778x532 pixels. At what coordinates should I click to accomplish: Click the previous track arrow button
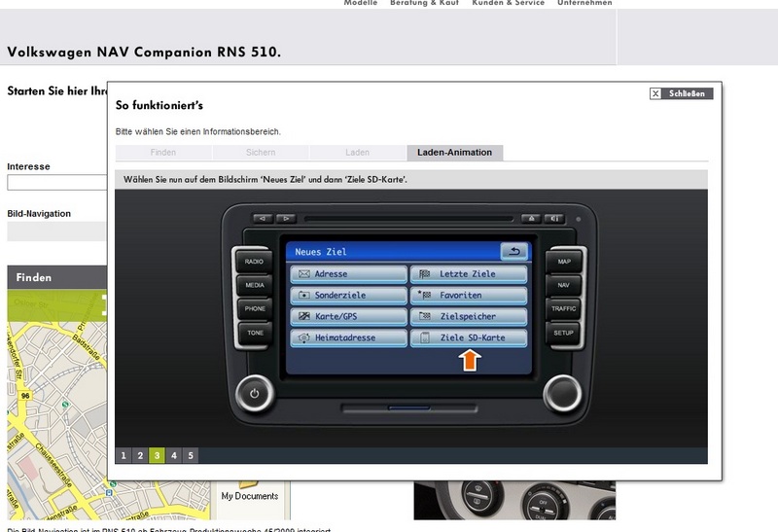263,219
